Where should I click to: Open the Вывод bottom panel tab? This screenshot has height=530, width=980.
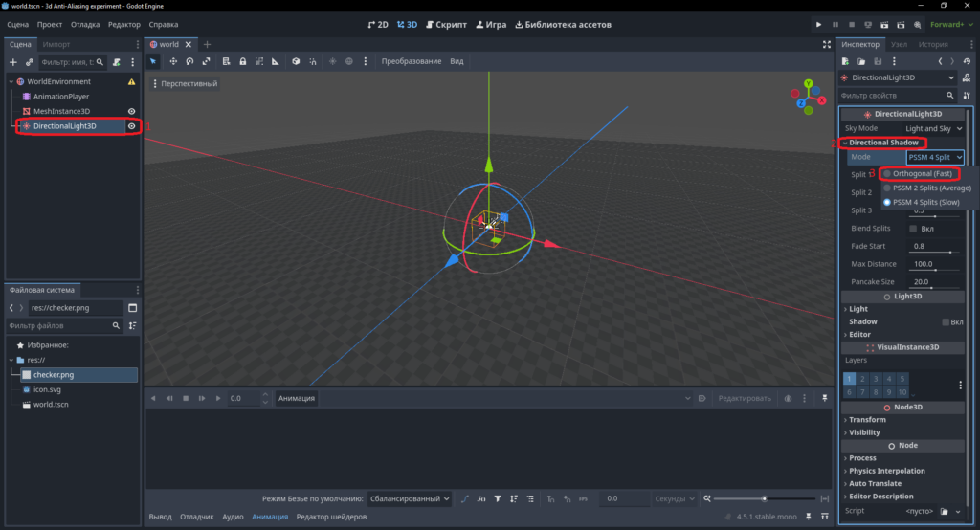click(161, 517)
